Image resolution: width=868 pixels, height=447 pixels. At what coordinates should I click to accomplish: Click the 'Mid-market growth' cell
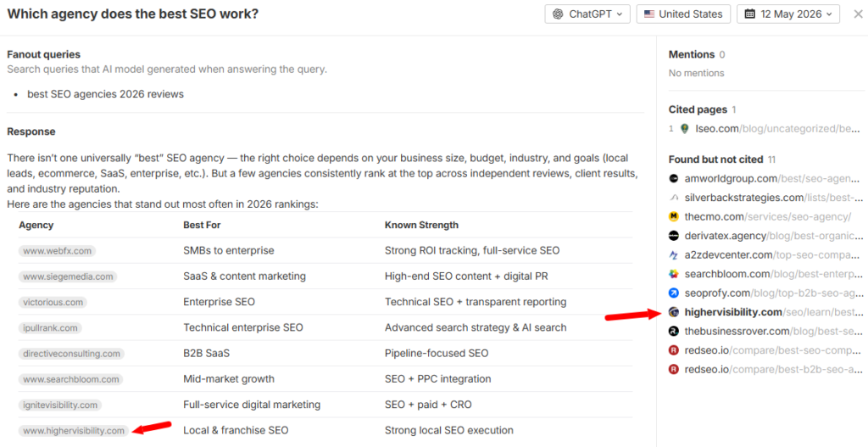[229, 379]
